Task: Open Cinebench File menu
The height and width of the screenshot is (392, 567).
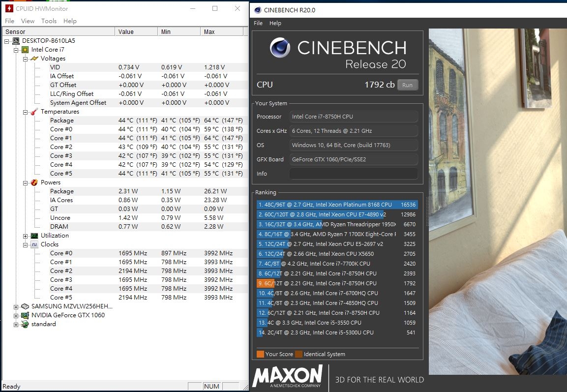Action: [x=258, y=23]
